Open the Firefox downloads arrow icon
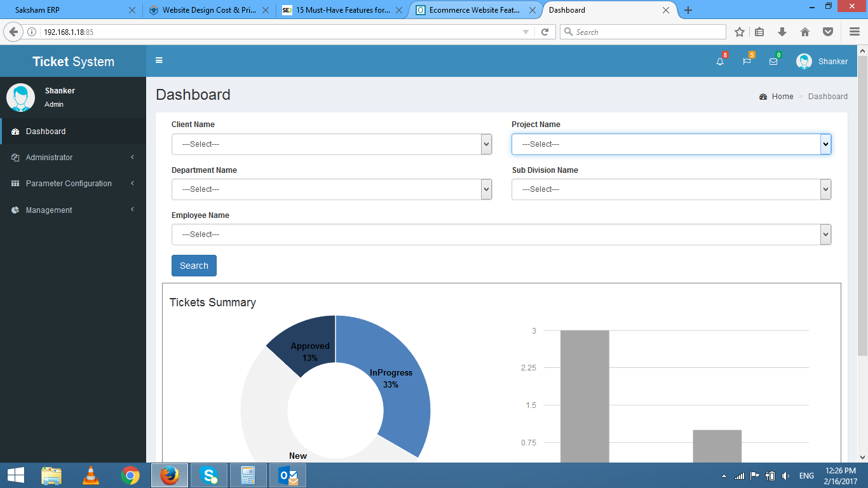 782,32
